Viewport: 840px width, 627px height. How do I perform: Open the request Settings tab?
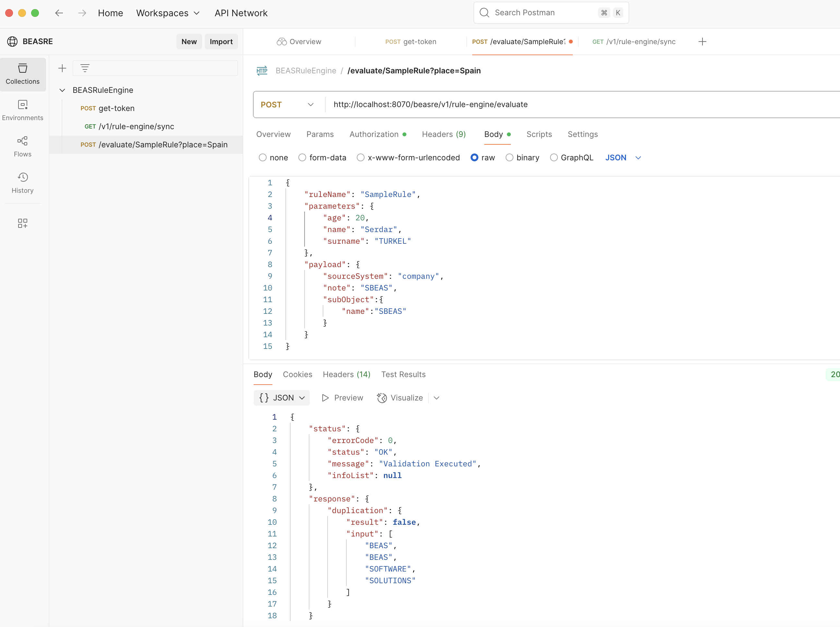[583, 134]
